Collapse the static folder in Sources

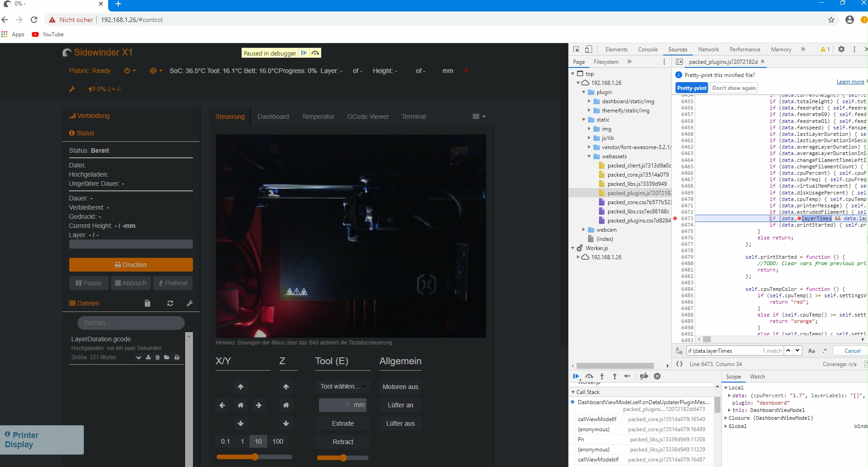pyautogui.click(x=583, y=119)
